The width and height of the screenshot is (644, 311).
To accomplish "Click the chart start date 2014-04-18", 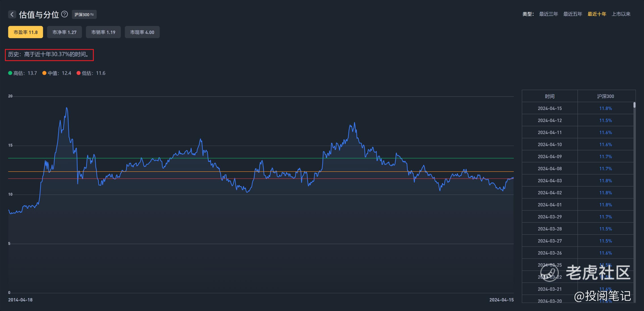I will click(x=20, y=300).
